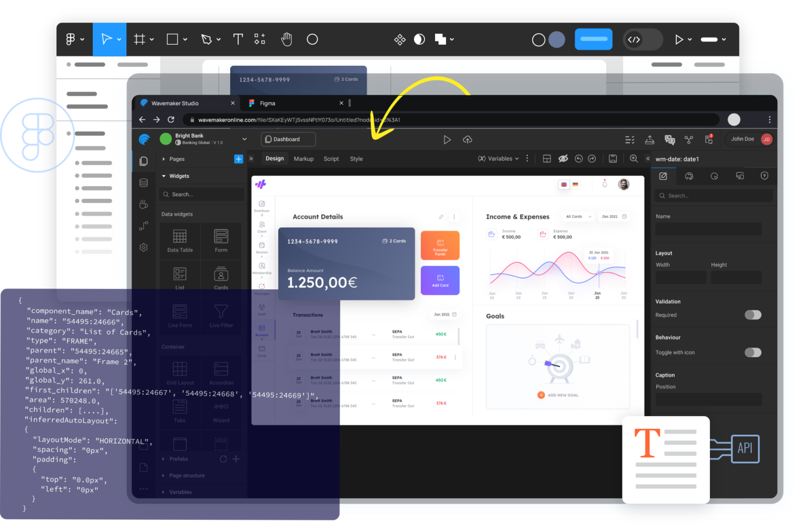The image size is (809, 532).
Task: Click the widget Search field
Action: tap(202, 195)
